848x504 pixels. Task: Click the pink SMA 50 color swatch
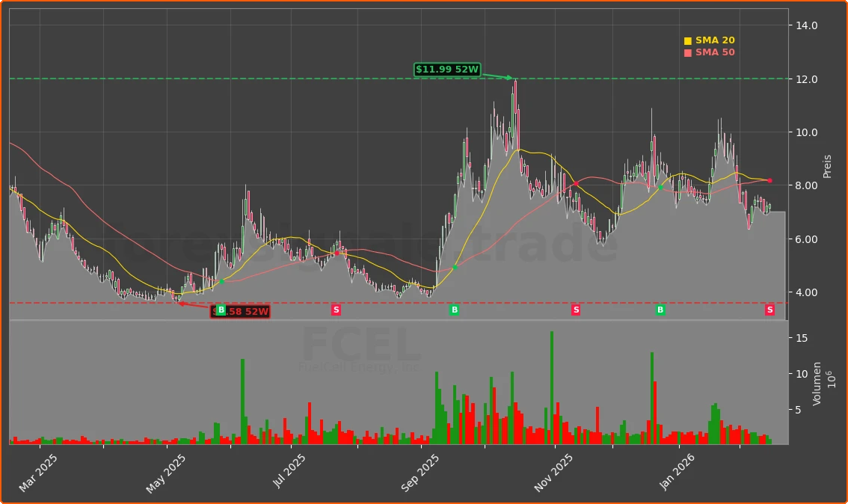[689, 52]
